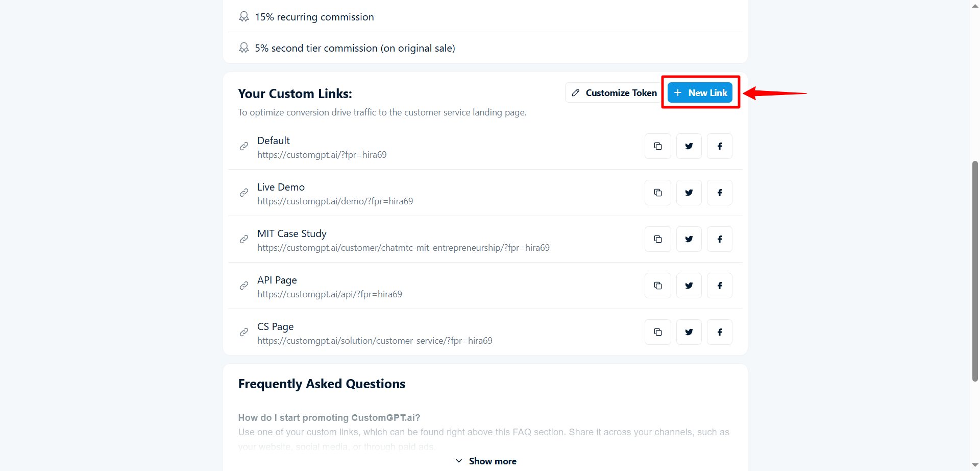Copy the MIT Case Study link
980x471 pixels.
(658, 239)
